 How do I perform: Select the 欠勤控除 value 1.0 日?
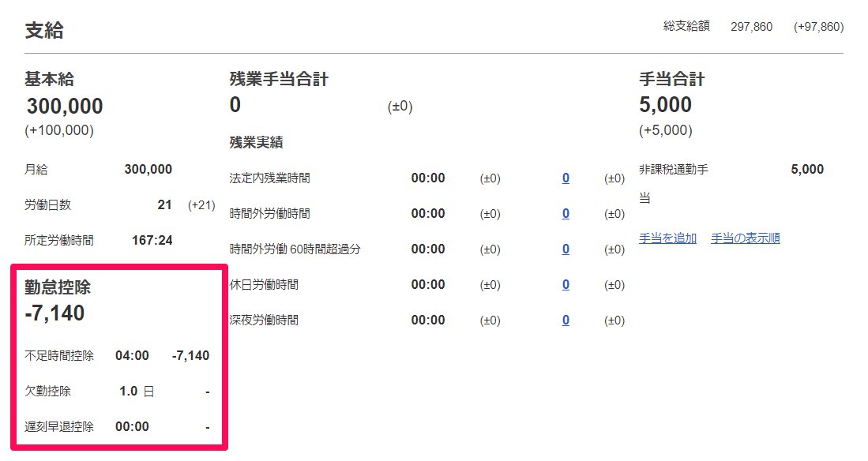(136, 392)
